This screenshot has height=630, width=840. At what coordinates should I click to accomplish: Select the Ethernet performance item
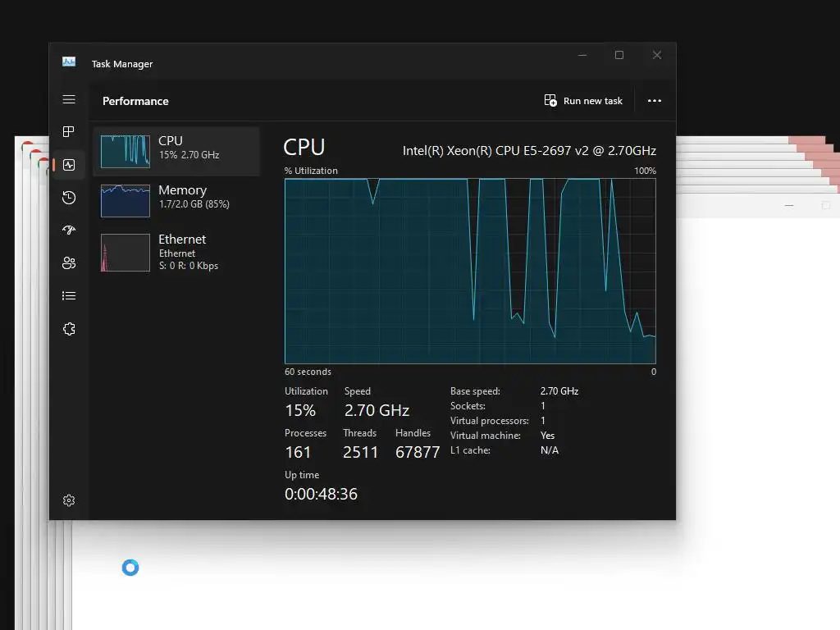click(176, 252)
